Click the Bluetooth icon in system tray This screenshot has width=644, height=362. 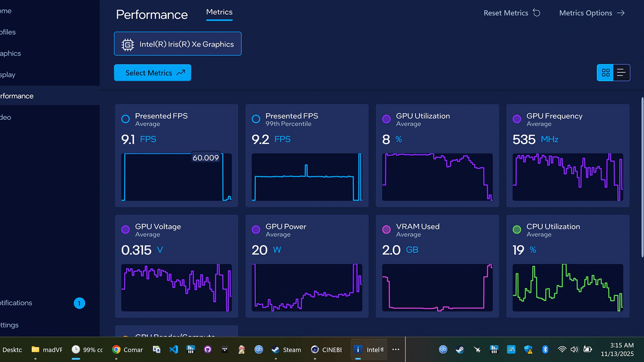[x=545, y=350]
